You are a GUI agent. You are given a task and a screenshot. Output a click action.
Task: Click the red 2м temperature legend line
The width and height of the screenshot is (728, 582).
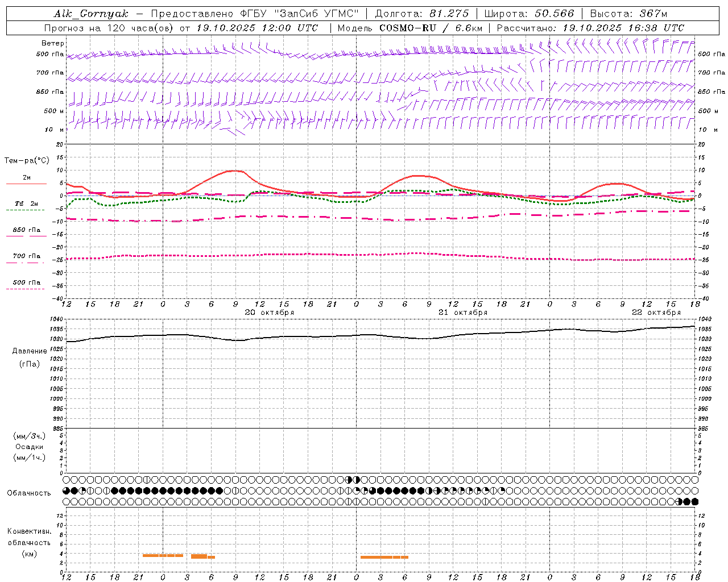point(26,184)
